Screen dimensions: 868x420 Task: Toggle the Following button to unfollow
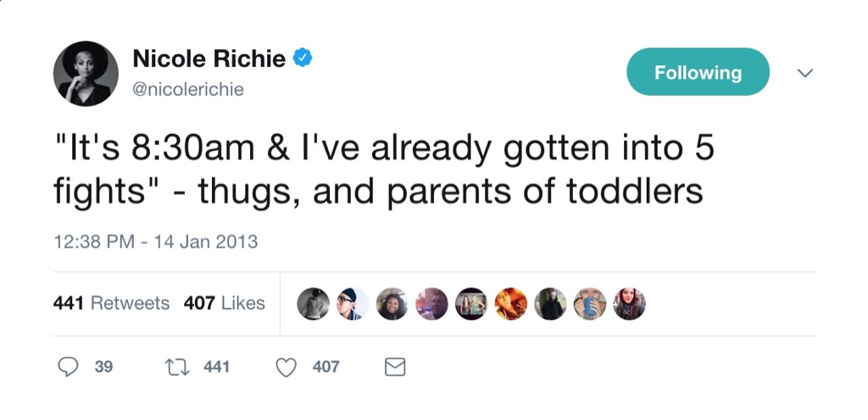pos(698,73)
